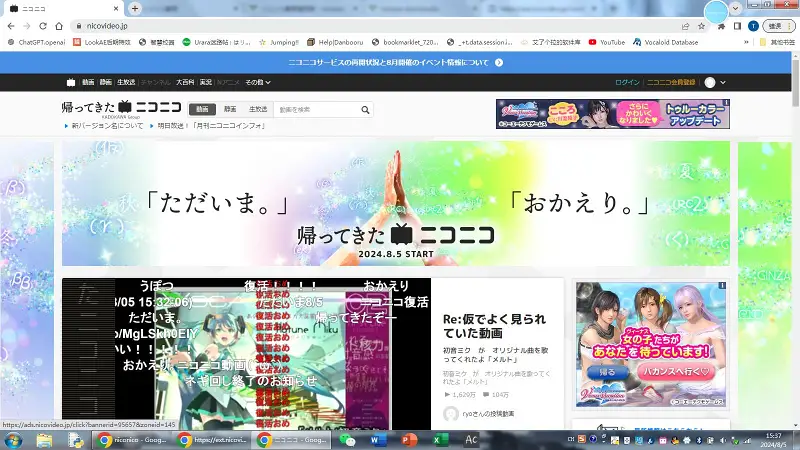The height and width of the screenshot is (450, 800).
Task: Reload the page with the refresh icon
Action: (x=43, y=26)
